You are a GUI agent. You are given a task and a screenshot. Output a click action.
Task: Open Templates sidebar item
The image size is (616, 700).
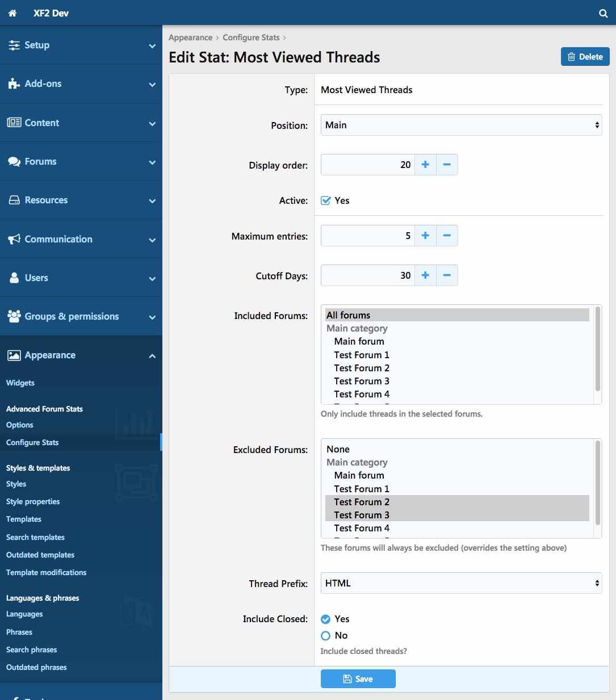[x=24, y=519]
